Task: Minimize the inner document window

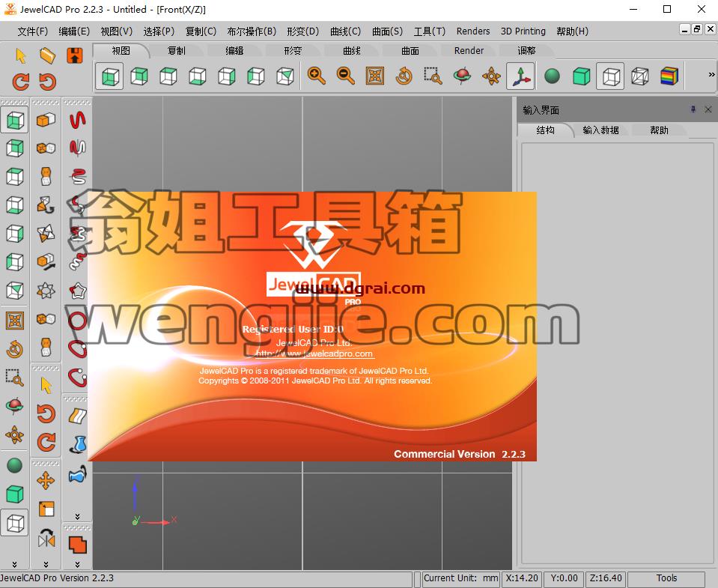Action: click(684, 29)
